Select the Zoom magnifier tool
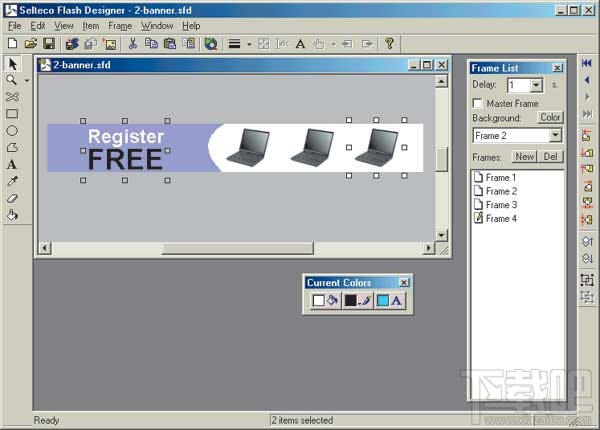This screenshot has width=600, height=430. coord(11,80)
